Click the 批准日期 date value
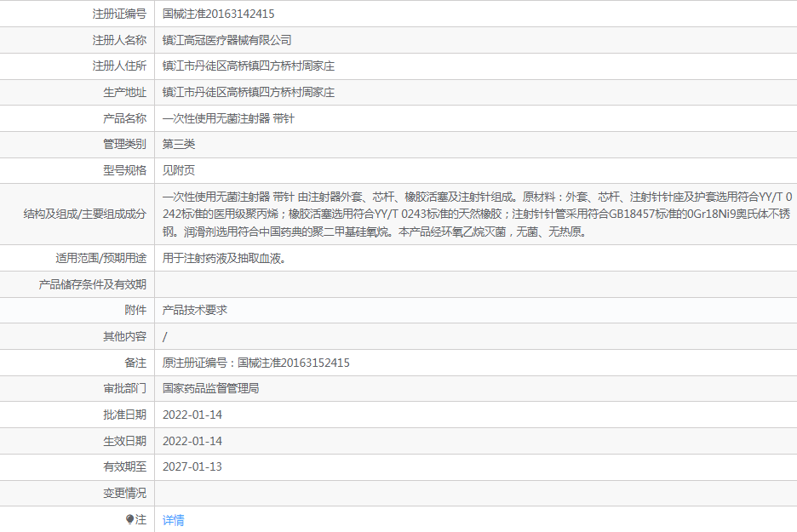The image size is (797, 532). [x=192, y=415]
